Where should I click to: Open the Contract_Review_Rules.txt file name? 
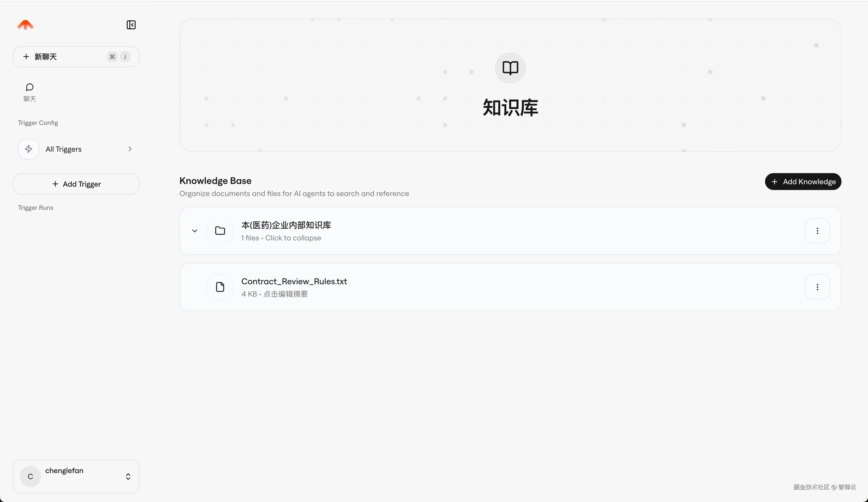click(x=294, y=281)
